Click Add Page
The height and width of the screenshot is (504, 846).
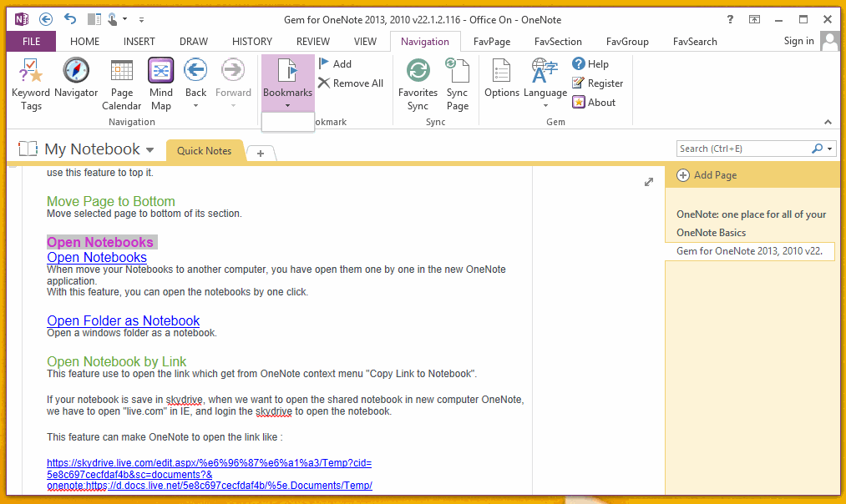(x=707, y=175)
